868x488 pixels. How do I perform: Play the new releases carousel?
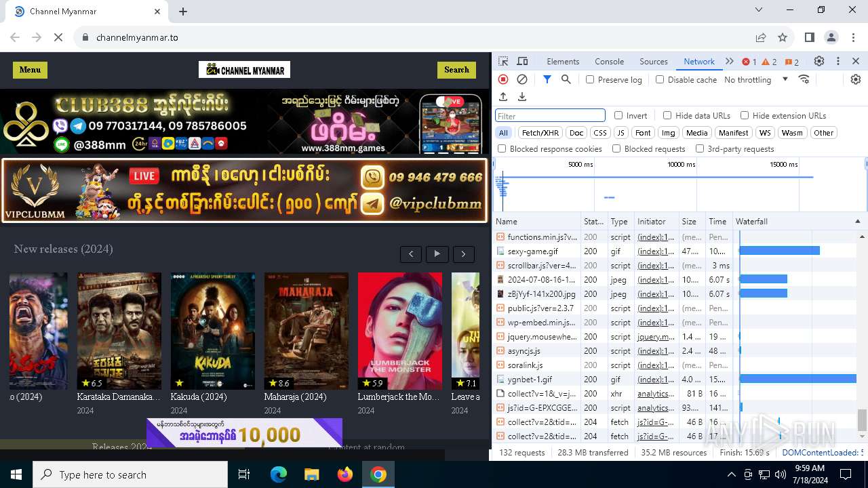click(437, 254)
